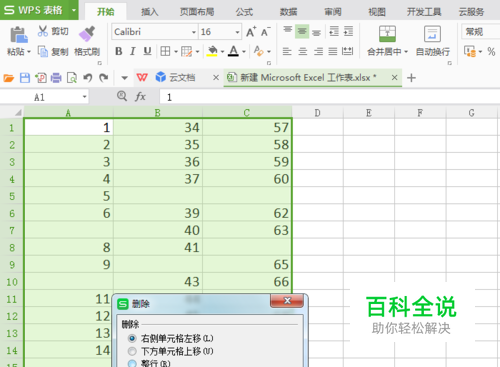Viewport: 500px width, 367px height.
Task: Click the borders icon
Action: (x=165, y=51)
